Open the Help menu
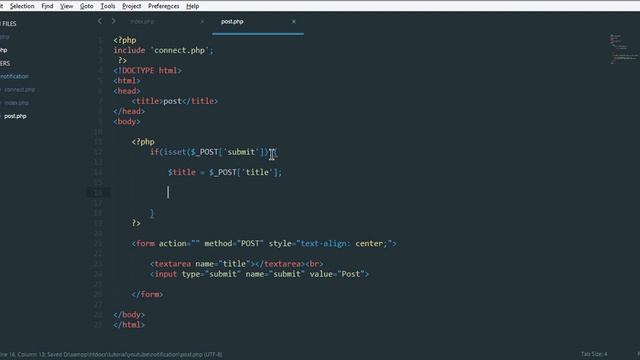This screenshot has width=640, height=360. point(193,6)
